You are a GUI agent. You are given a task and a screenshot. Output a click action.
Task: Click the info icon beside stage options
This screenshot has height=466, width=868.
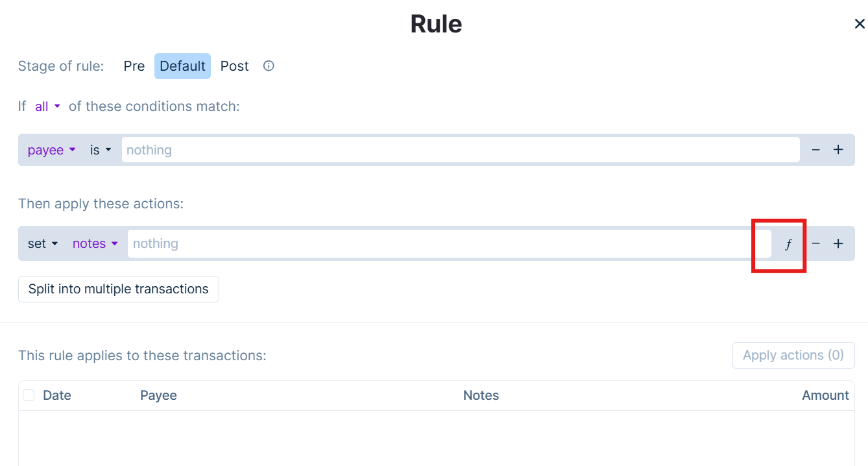coord(268,66)
